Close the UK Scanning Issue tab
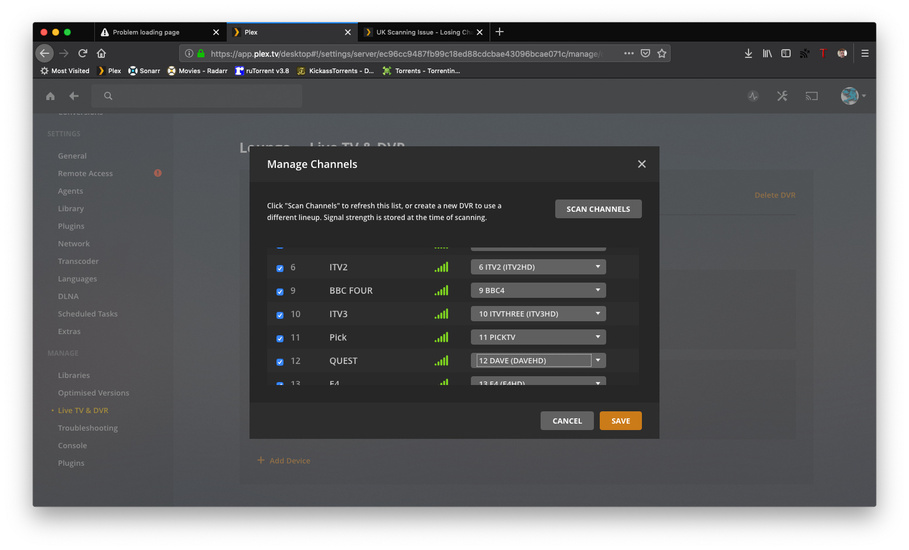 [x=479, y=32]
